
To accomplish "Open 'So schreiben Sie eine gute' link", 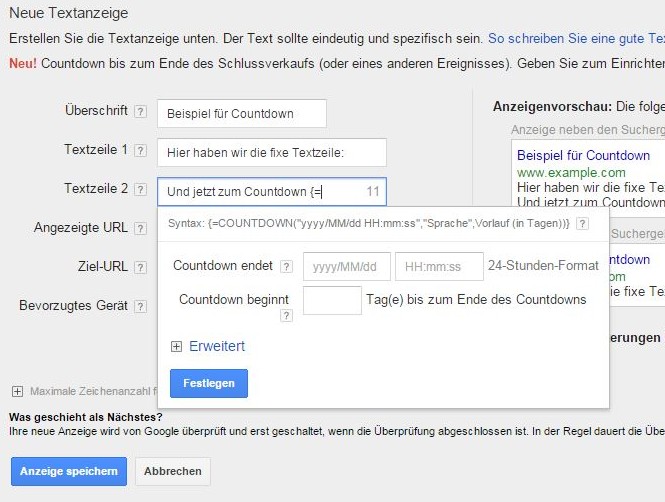I will click(x=576, y=39).
